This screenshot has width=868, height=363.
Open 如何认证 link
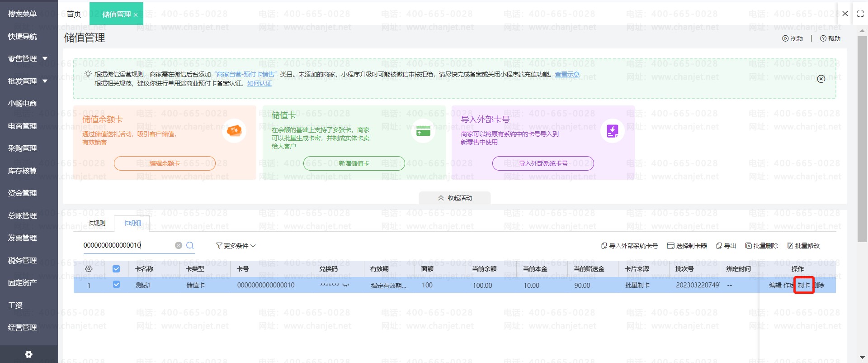click(x=259, y=83)
